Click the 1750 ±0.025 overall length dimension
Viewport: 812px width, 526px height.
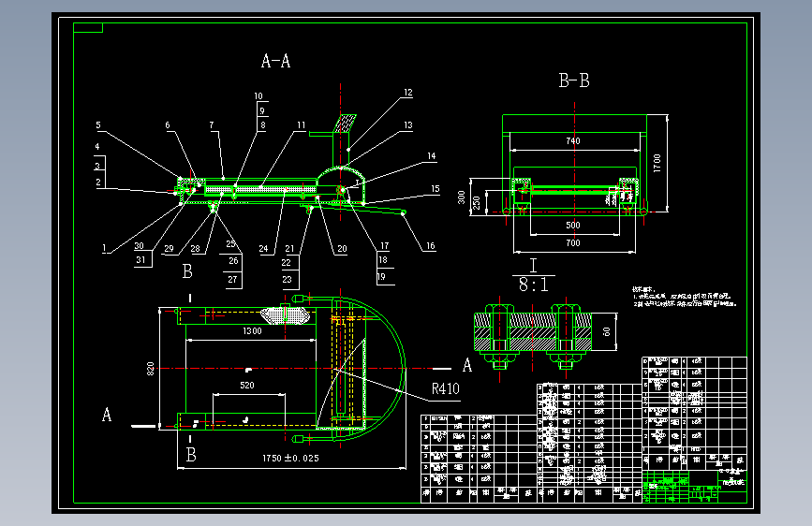(290, 459)
